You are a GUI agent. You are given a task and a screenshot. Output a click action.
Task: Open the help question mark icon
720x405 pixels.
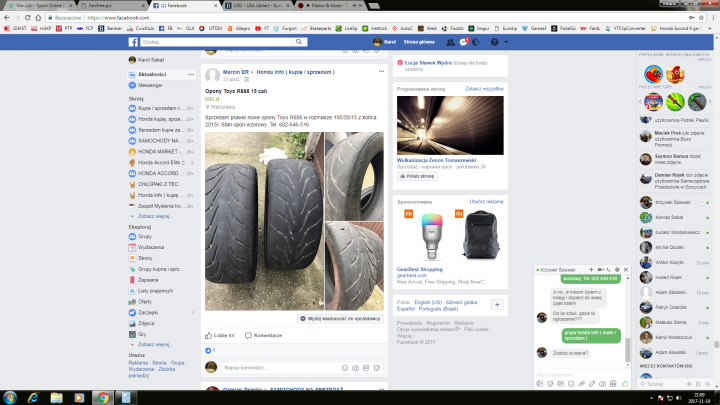pos(494,42)
